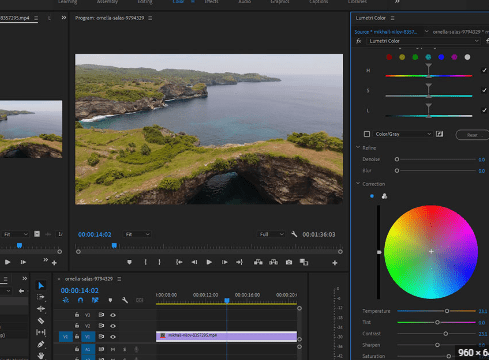The image size is (489, 360).
Task: Open the Source clip dropdown arrow in Lumetri
Action: click(426, 31)
